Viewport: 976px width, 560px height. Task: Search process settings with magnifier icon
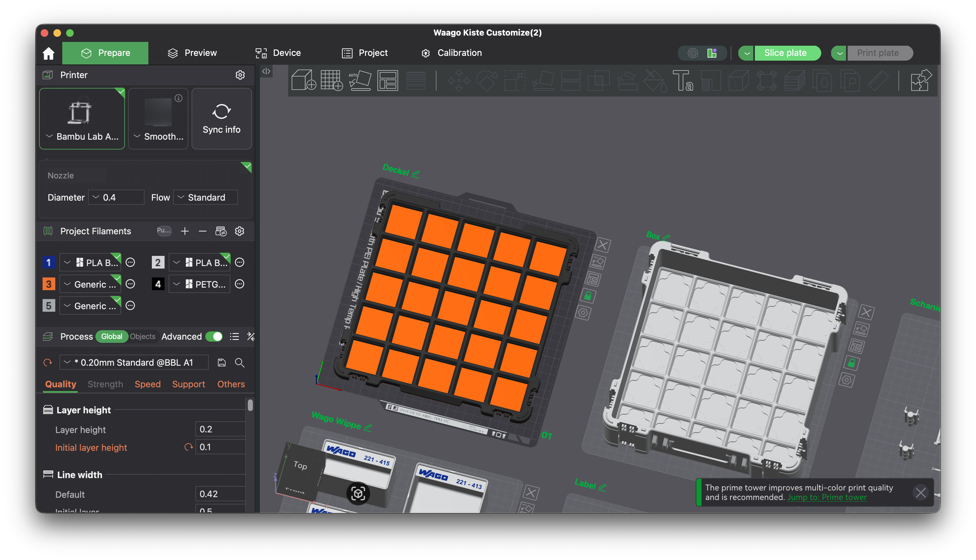(x=239, y=362)
